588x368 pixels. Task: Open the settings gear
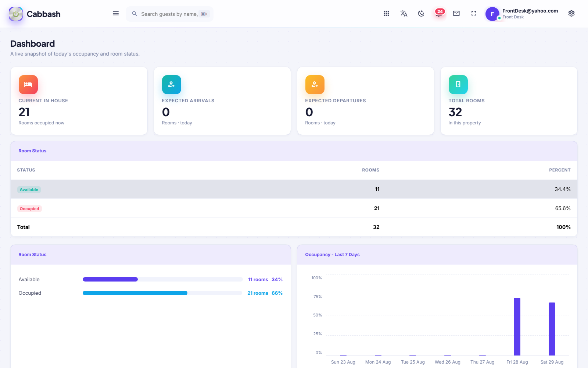click(571, 14)
